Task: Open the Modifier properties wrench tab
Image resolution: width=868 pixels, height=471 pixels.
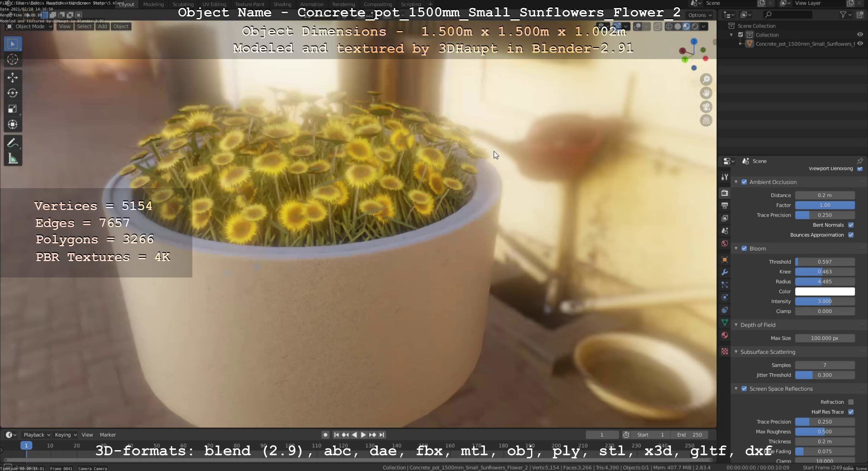Action: (725, 272)
